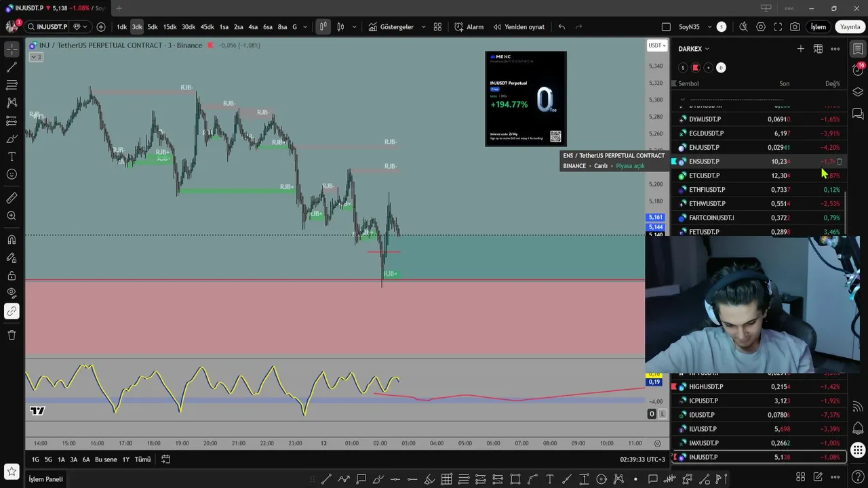Open Göstergeler indicators menu
Image resolution: width=868 pixels, height=488 pixels.
pyautogui.click(x=391, y=27)
